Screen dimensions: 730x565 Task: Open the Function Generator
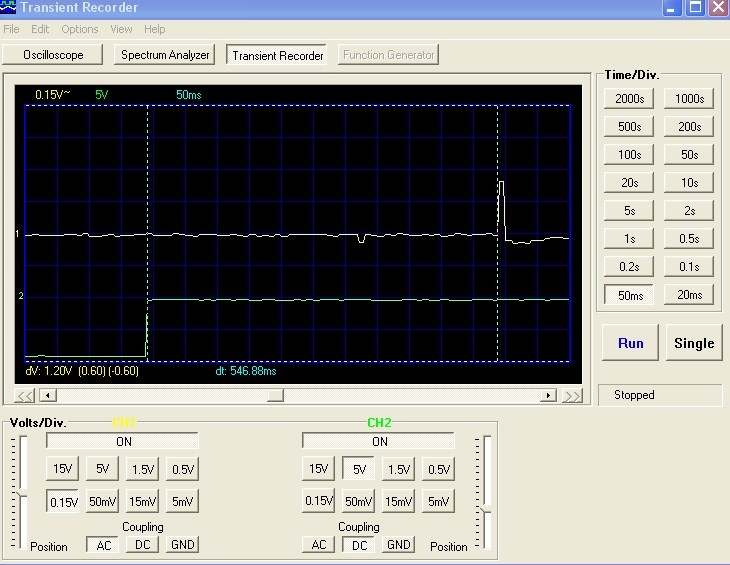389,55
